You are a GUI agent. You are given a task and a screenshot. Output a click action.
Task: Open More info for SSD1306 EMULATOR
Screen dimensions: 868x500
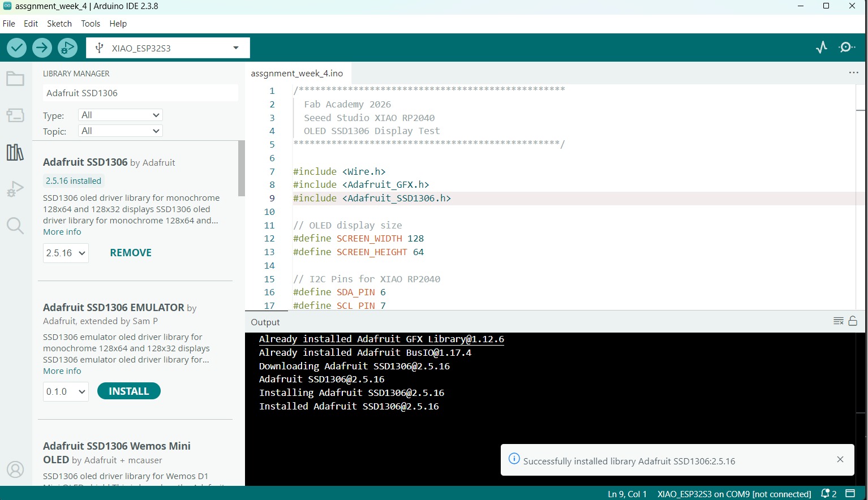coord(62,371)
